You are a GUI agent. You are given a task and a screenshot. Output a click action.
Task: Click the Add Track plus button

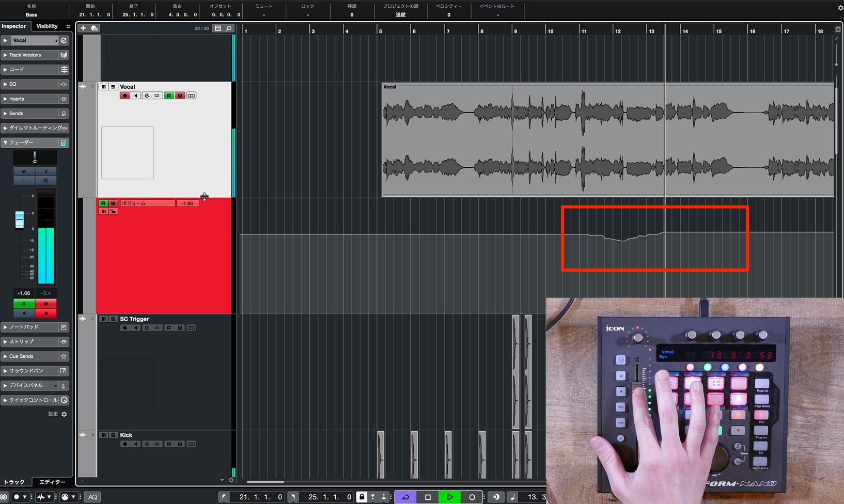point(83,28)
